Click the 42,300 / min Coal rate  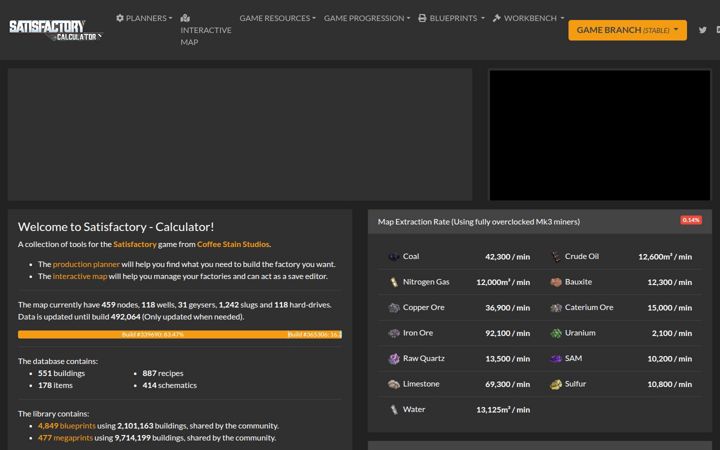point(507,257)
